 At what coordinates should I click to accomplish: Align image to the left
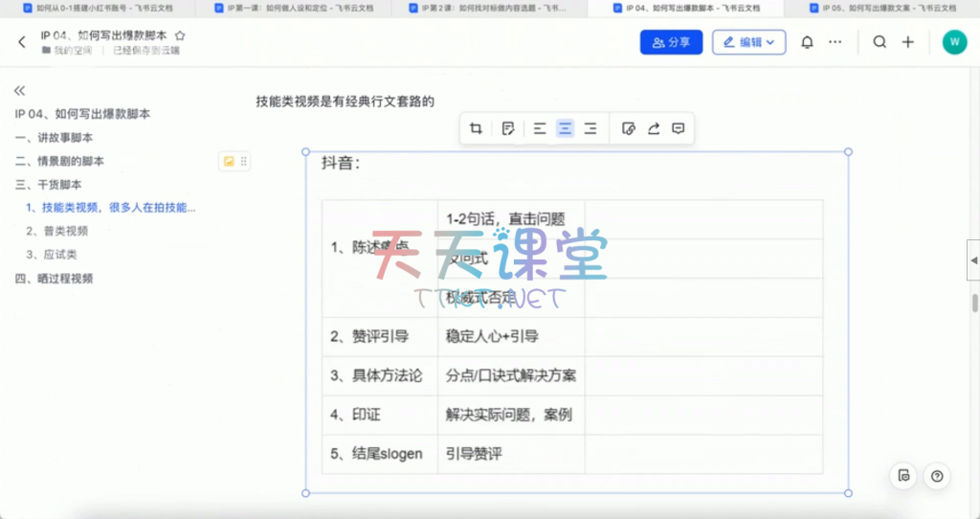[x=540, y=129]
